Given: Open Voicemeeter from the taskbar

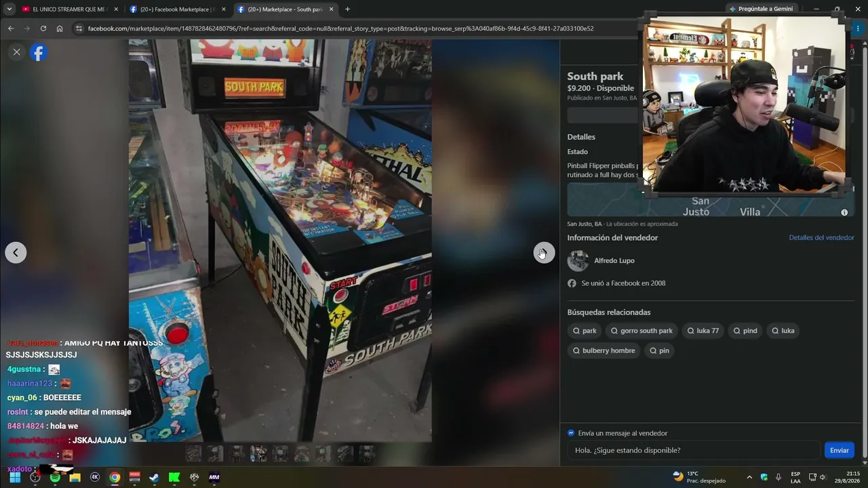Looking at the screenshot, I should [134, 477].
